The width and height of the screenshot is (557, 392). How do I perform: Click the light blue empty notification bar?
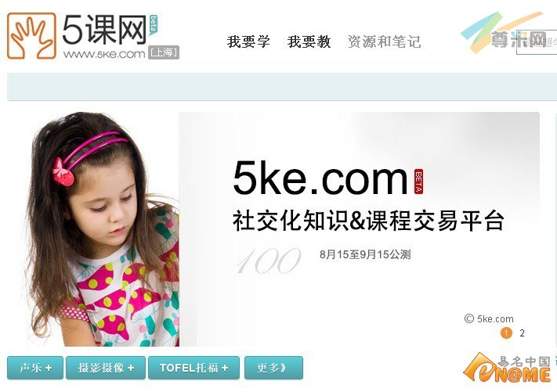coord(282,87)
